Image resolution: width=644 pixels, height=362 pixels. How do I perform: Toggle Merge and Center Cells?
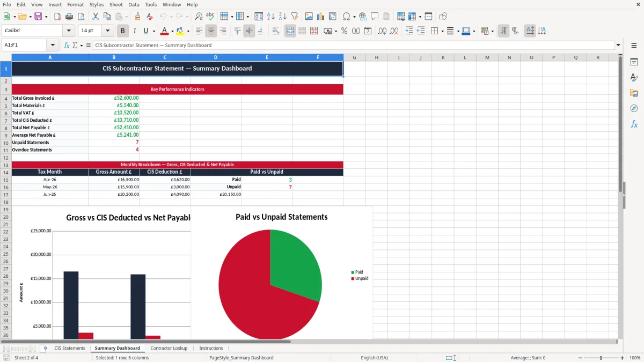click(290, 31)
